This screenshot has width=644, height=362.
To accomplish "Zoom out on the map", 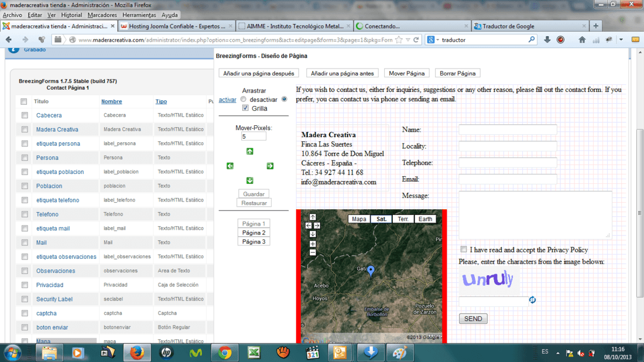I will tap(313, 252).
